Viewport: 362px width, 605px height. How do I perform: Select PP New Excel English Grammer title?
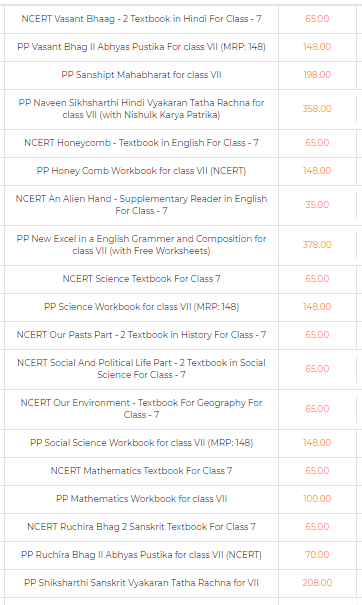tap(141, 245)
